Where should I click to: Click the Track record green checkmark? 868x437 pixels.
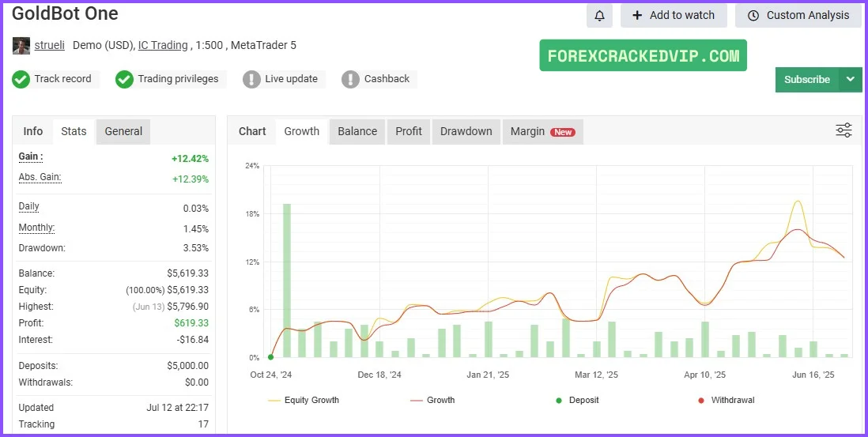(21, 79)
